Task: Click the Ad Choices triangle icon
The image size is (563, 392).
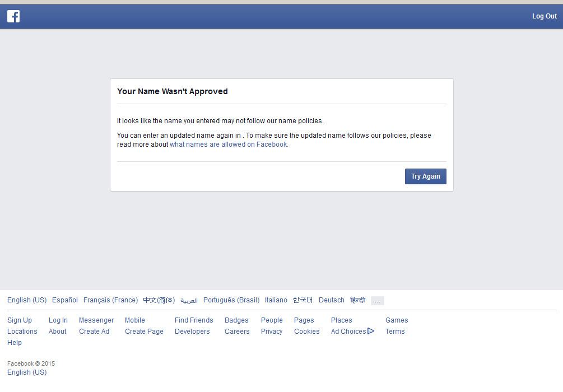Action: click(x=371, y=331)
